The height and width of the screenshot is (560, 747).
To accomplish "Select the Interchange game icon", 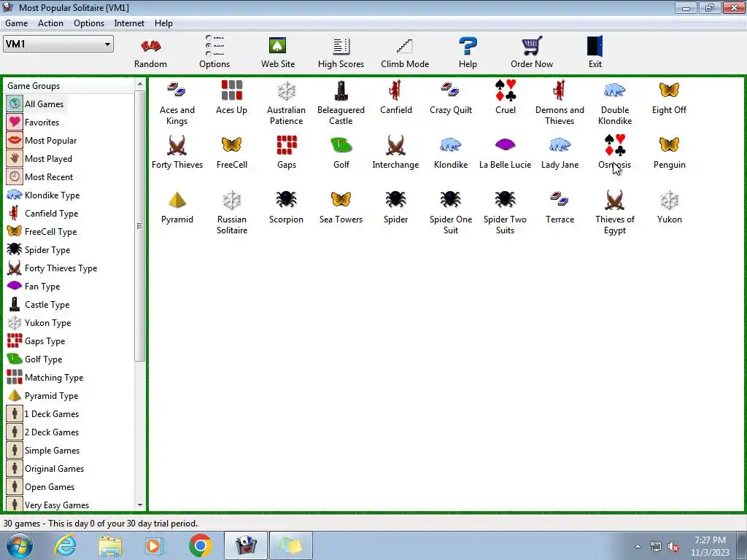I will tap(395, 152).
